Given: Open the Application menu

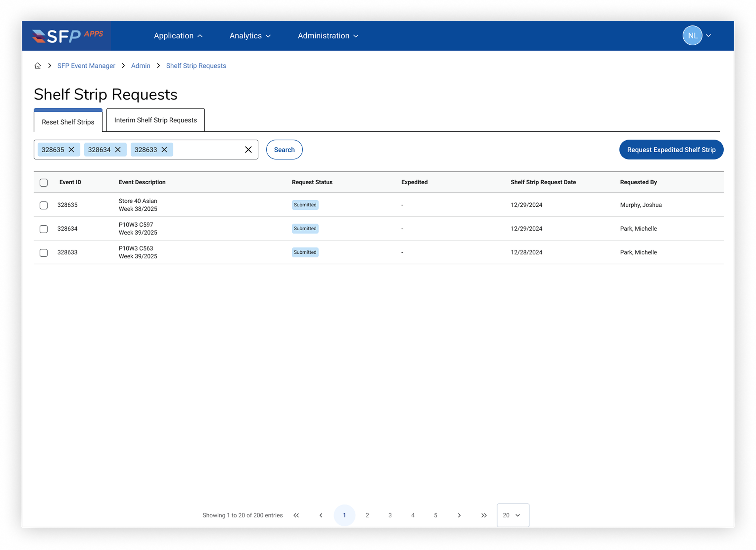Looking at the screenshot, I should click(178, 36).
